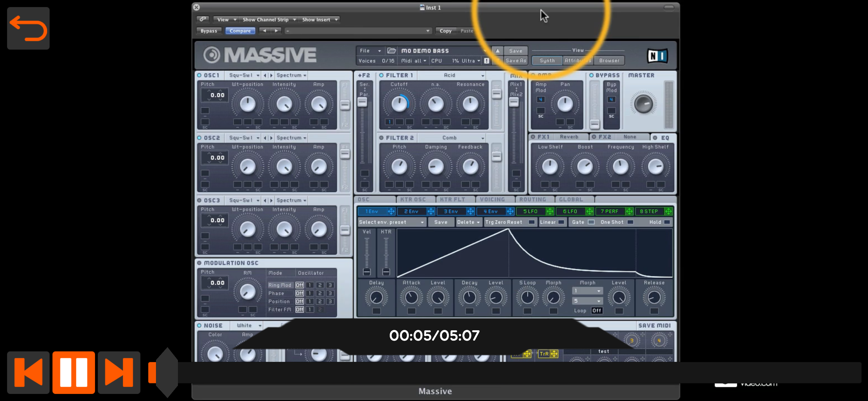Open the Browser view tab
This screenshot has width=868, height=401.
(609, 60)
